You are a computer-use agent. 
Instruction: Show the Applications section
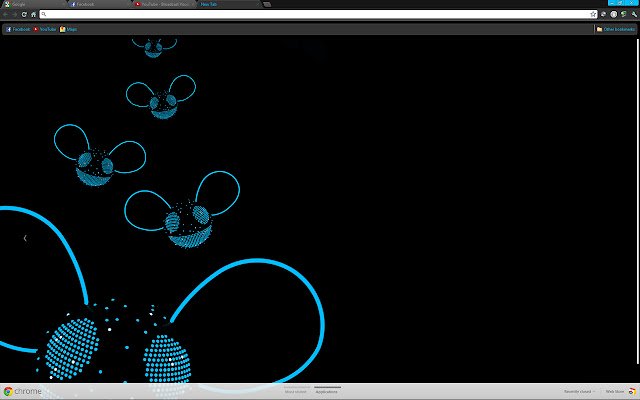(x=327, y=391)
